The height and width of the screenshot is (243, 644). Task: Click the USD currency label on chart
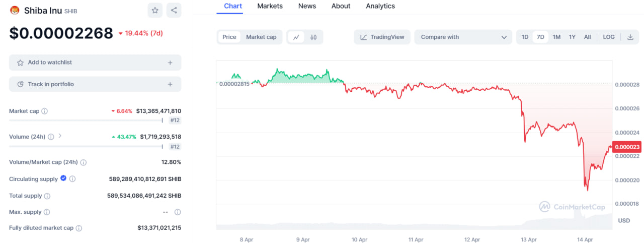point(624,221)
